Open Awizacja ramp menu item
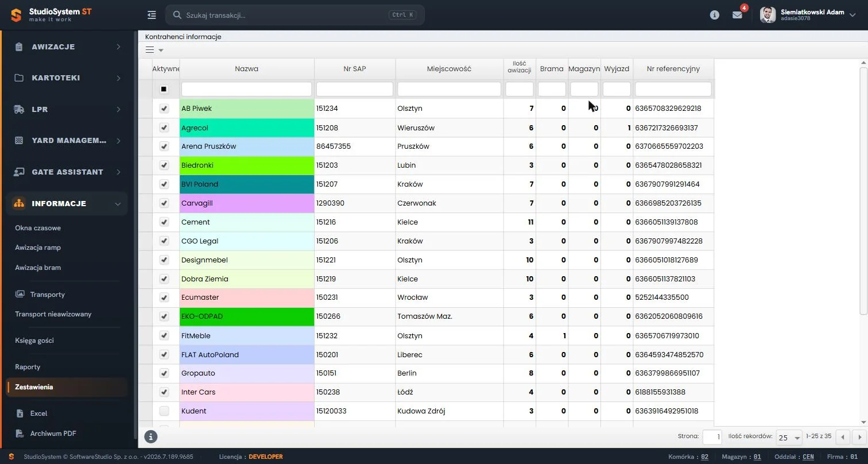Image resolution: width=868 pixels, height=464 pixels. 38,248
